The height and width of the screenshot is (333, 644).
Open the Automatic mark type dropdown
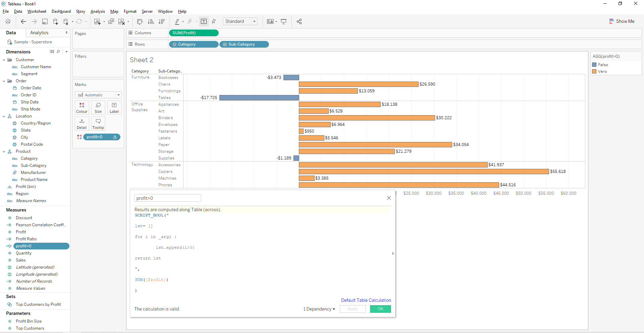[118, 95]
